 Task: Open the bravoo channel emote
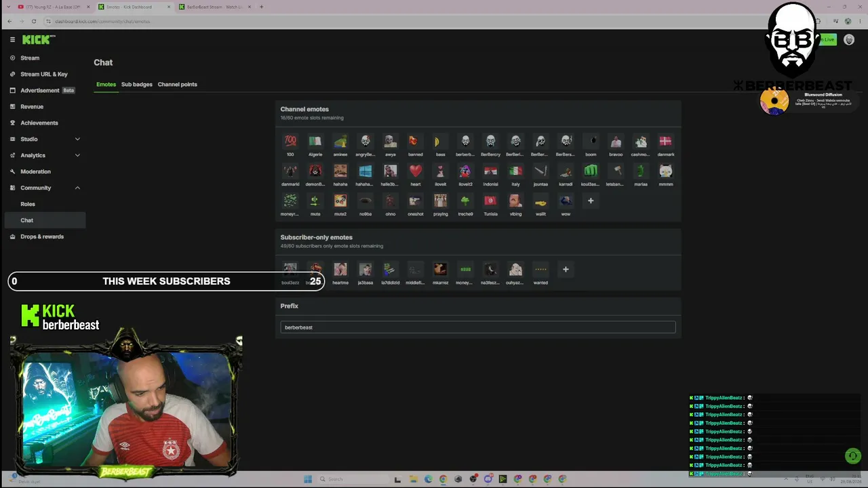pos(616,141)
